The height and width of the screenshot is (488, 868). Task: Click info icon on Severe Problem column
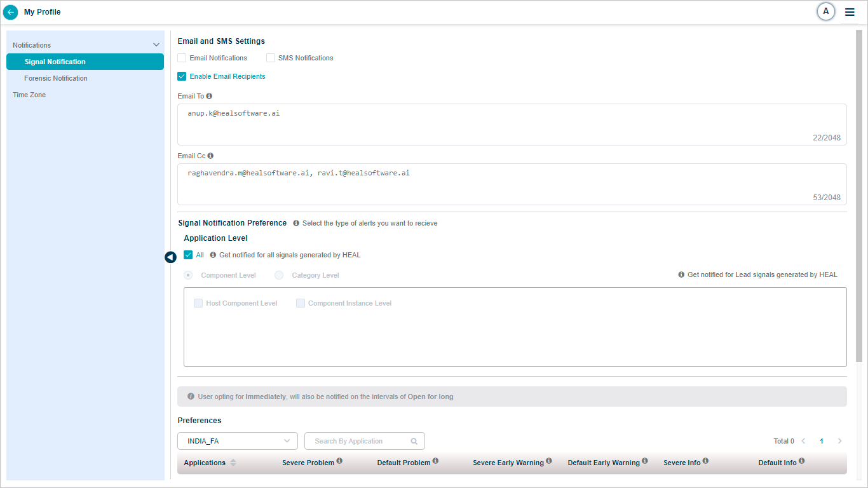point(339,461)
